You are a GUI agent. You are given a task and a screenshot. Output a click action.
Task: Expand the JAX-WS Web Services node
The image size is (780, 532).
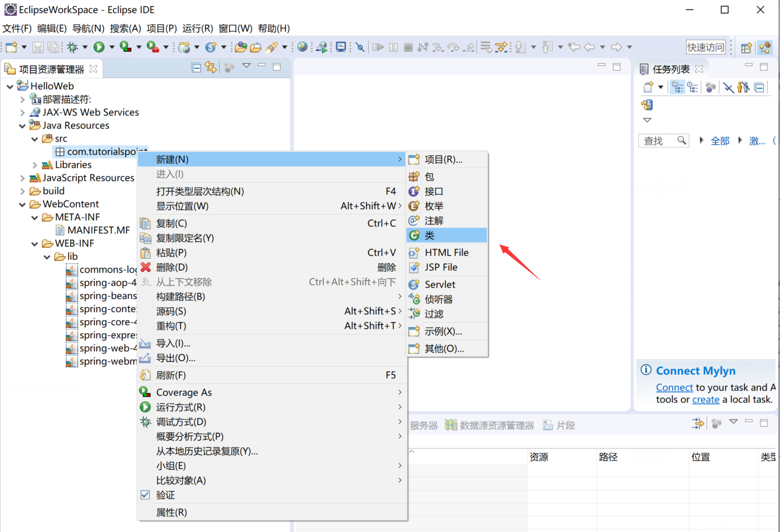pos(23,112)
